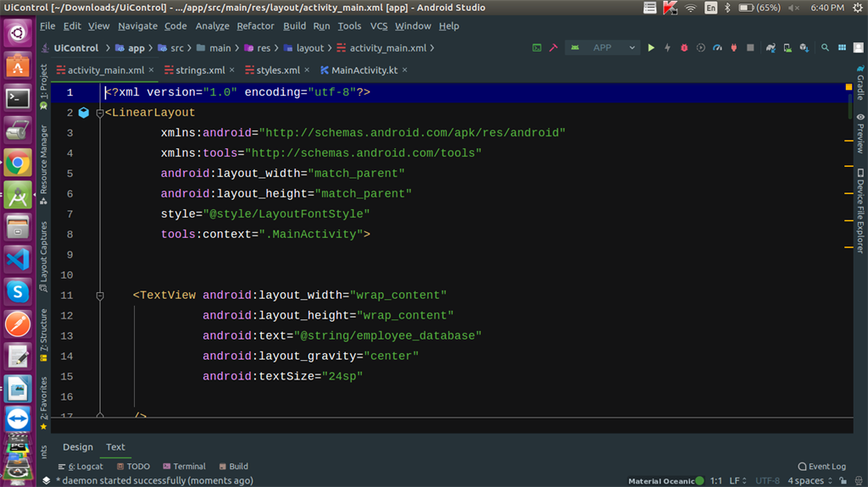The width and height of the screenshot is (868, 487).
Task: Close the MainActivity.kt tab
Action: point(404,69)
